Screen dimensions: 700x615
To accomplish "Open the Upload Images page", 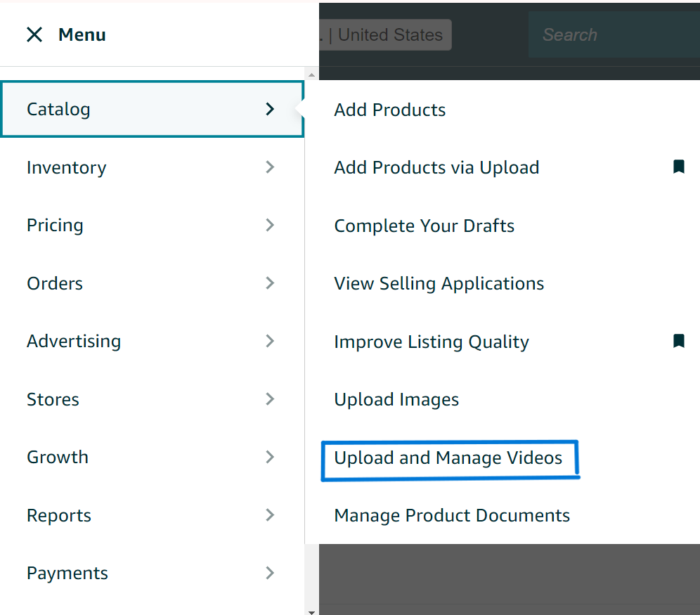I will coord(396,399).
